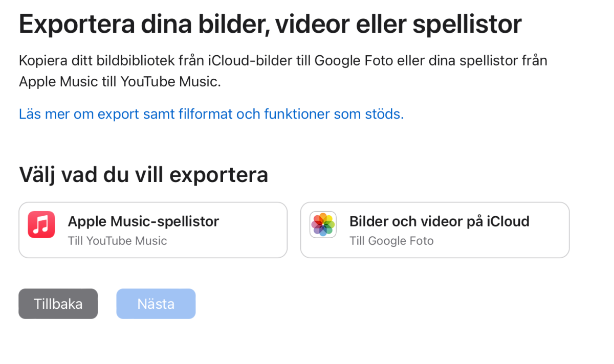Open the 'Läs mer om export' link

[211, 113]
